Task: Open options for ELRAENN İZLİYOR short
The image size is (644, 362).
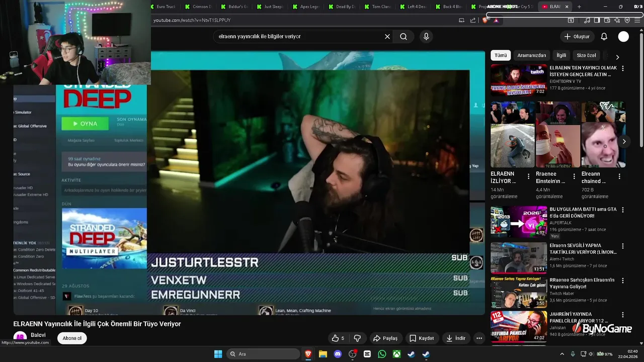Action: (x=528, y=176)
